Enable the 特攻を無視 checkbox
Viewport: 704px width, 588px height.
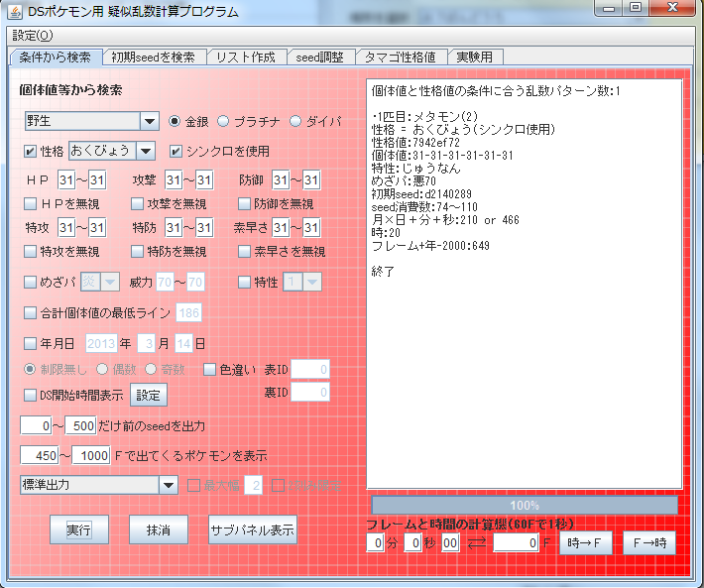click(x=30, y=251)
